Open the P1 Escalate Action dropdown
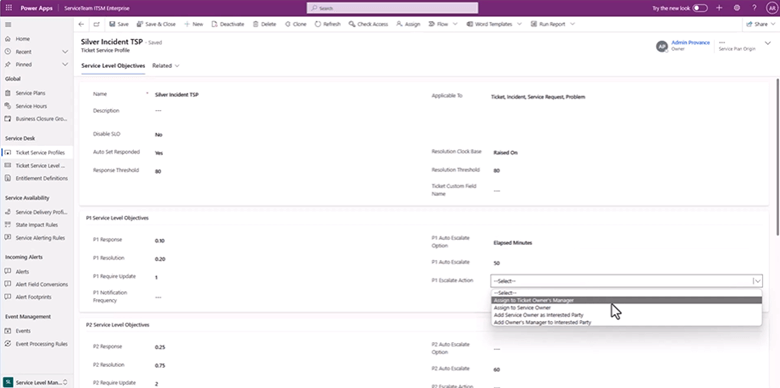This screenshot has height=388, width=780. [626, 281]
